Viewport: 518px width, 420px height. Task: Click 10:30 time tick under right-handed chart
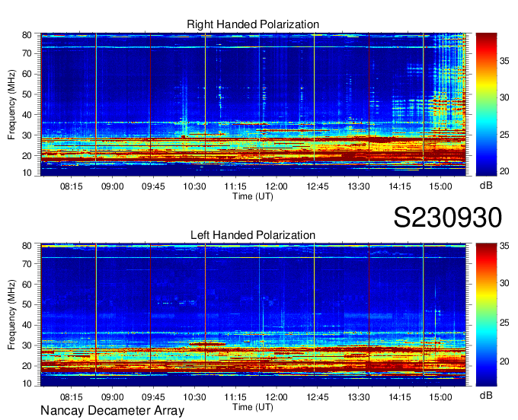pyautogui.click(x=194, y=186)
